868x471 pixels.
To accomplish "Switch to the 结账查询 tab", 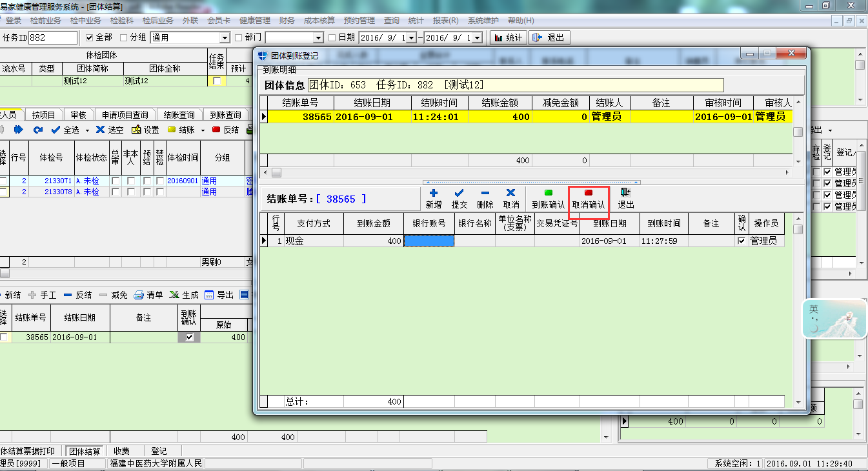I will [x=179, y=115].
